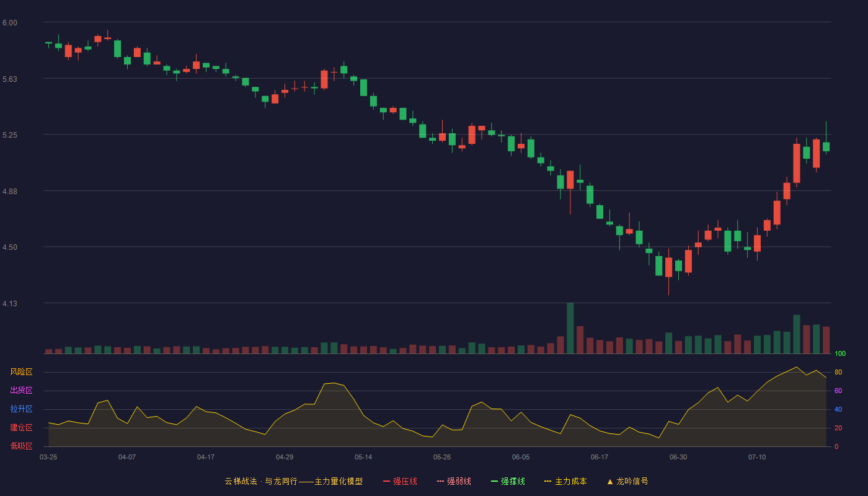Click the 06-30 date axis label
Viewport: 868px width, 496px height.
point(678,457)
